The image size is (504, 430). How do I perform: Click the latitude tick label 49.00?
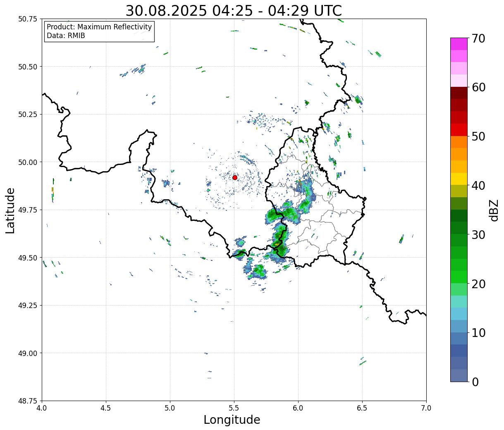(x=28, y=353)
